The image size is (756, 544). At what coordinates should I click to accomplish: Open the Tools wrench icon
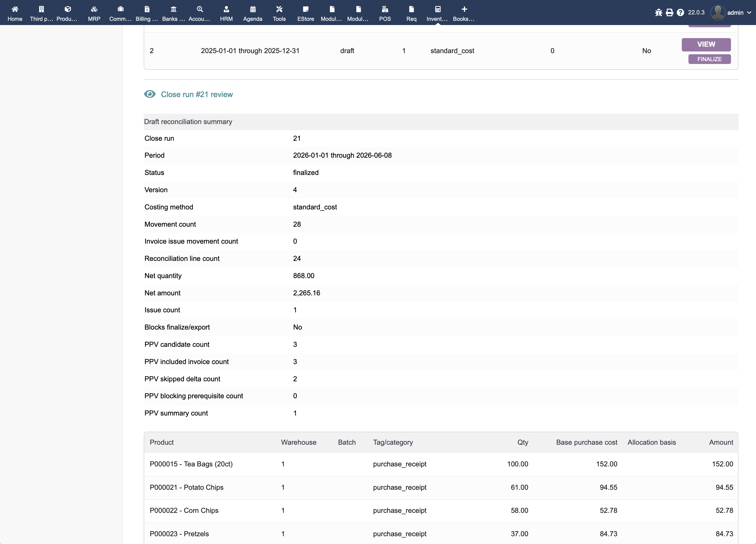pyautogui.click(x=279, y=9)
